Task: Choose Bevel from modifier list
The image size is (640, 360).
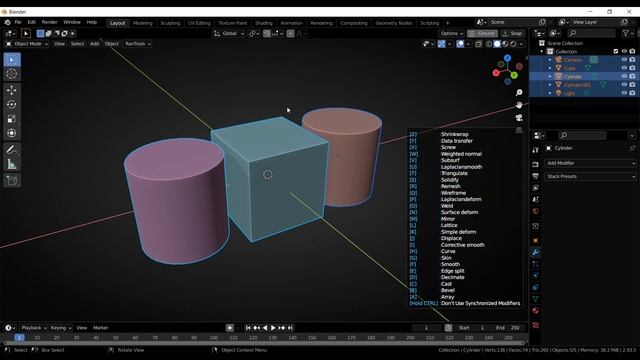Action: (448, 291)
